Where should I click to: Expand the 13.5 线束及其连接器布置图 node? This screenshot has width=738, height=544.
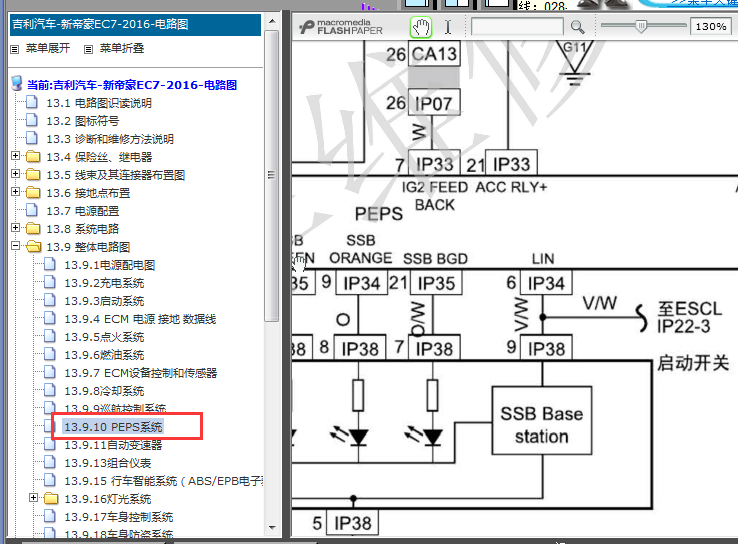16,173
